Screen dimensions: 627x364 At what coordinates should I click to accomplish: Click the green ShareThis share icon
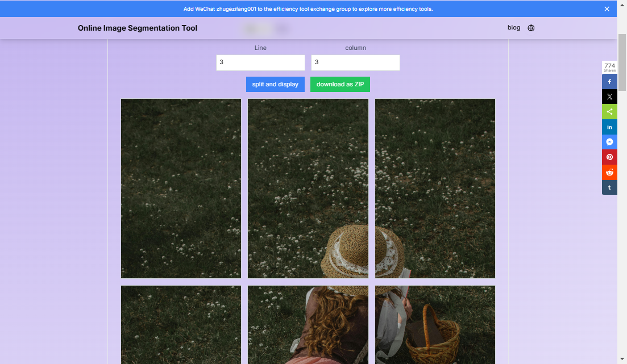[x=609, y=112]
